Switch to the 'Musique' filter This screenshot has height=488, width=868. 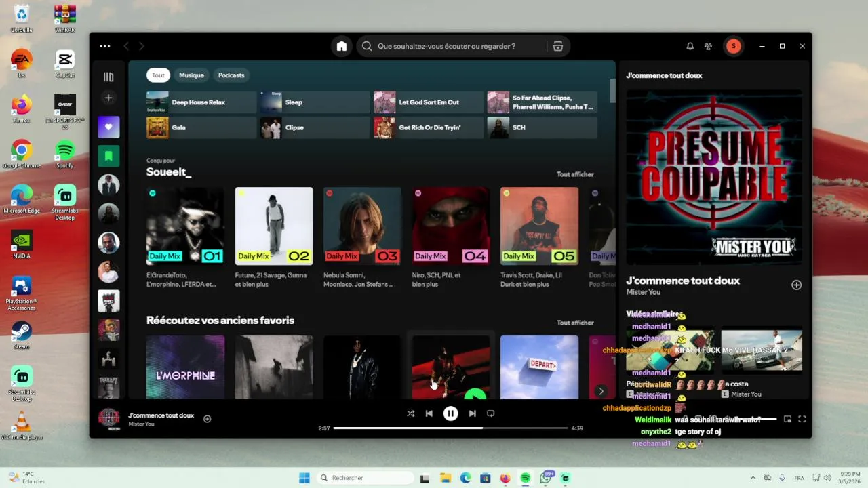pyautogui.click(x=191, y=75)
